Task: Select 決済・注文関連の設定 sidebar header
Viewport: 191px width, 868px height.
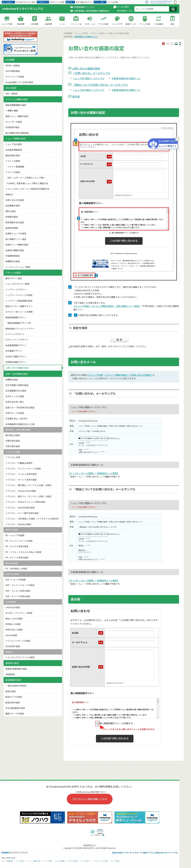Action: (x=33, y=374)
